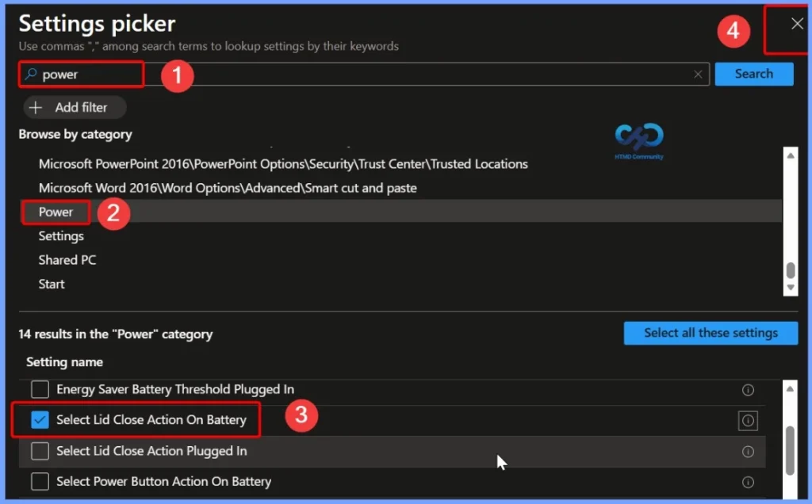Select the Power category
812x504 pixels.
pyautogui.click(x=55, y=212)
